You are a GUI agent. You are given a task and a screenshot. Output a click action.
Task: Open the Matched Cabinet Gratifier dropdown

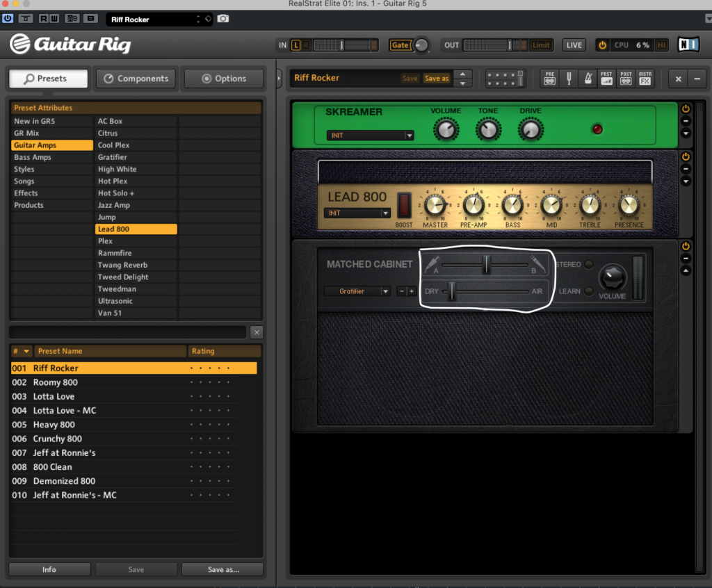(x=357, y=291)
